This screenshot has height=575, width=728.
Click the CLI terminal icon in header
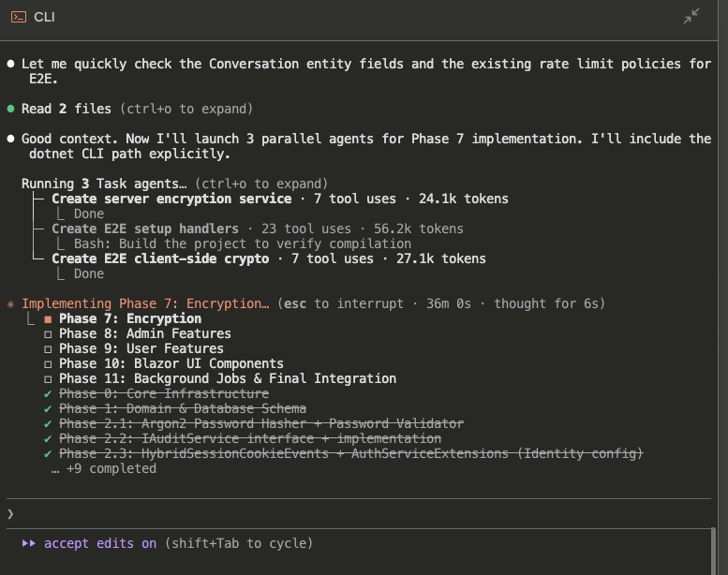[19, 17]
